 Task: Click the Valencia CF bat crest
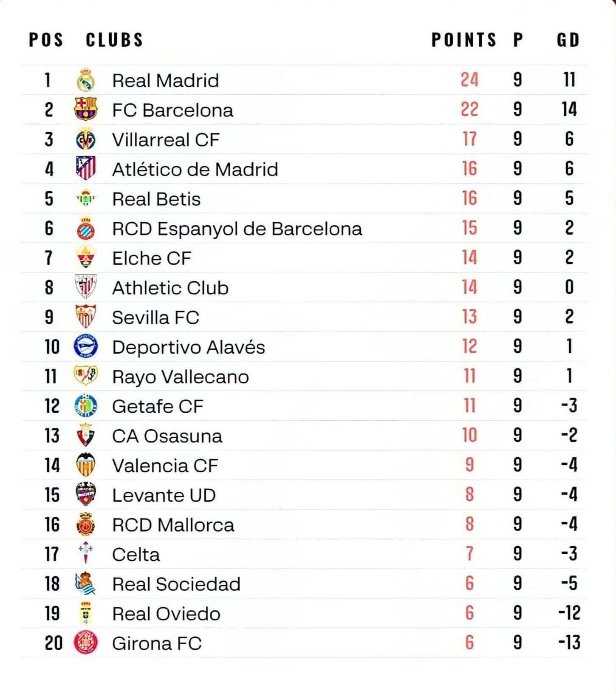[x=86, y=465]
